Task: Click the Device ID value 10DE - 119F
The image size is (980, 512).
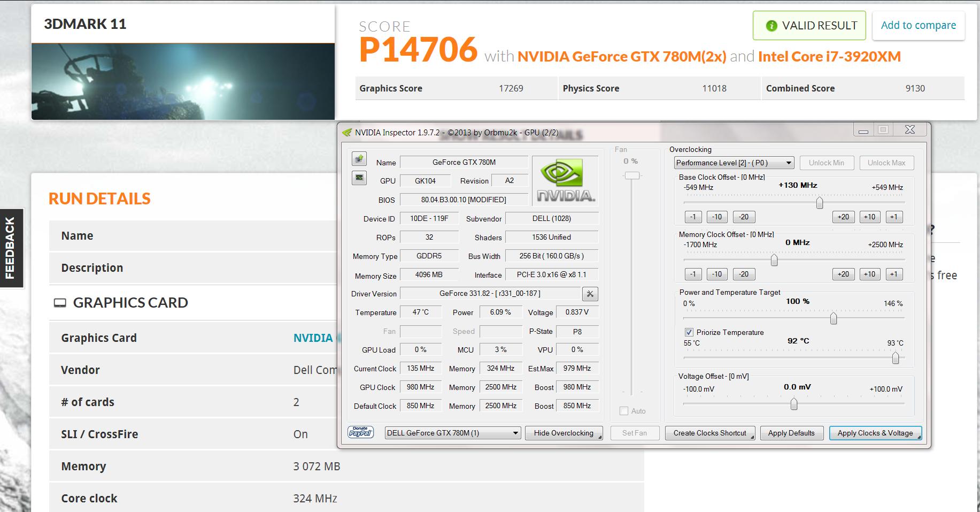Action: [429, 218]
